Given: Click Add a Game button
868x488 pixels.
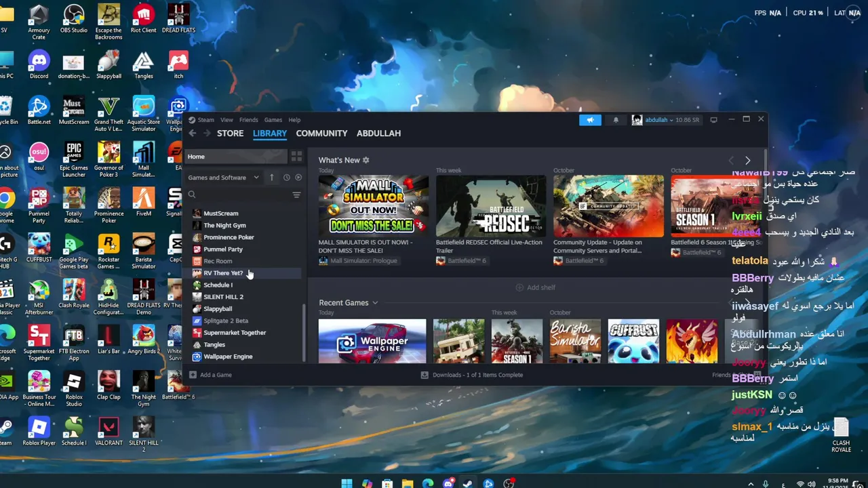Looking at the screenshot, I should coord(210,375).
